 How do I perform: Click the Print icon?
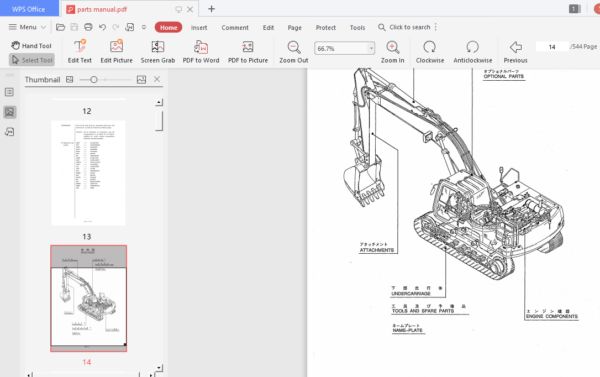click(x=88, y=27)
